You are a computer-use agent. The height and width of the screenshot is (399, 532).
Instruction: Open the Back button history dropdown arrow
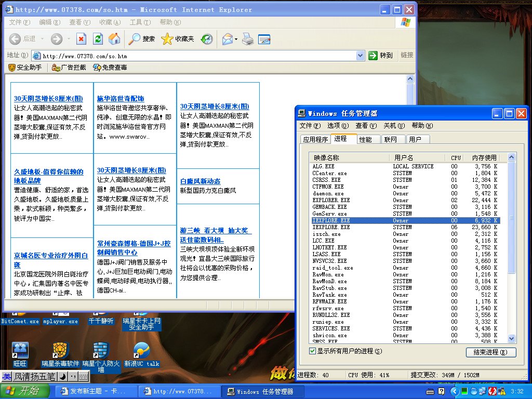[x=42, y=39]
